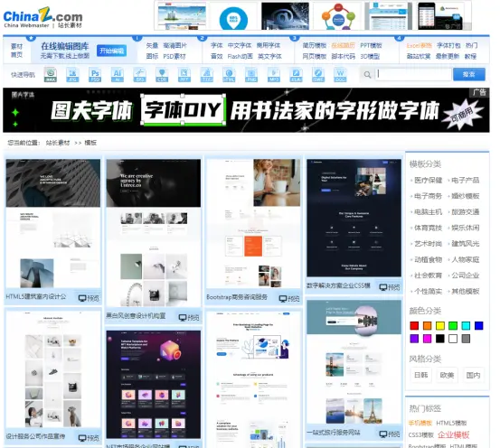Click the 开始编辑 button
This screenshot has width=500, height=448.
click(111, 51)
